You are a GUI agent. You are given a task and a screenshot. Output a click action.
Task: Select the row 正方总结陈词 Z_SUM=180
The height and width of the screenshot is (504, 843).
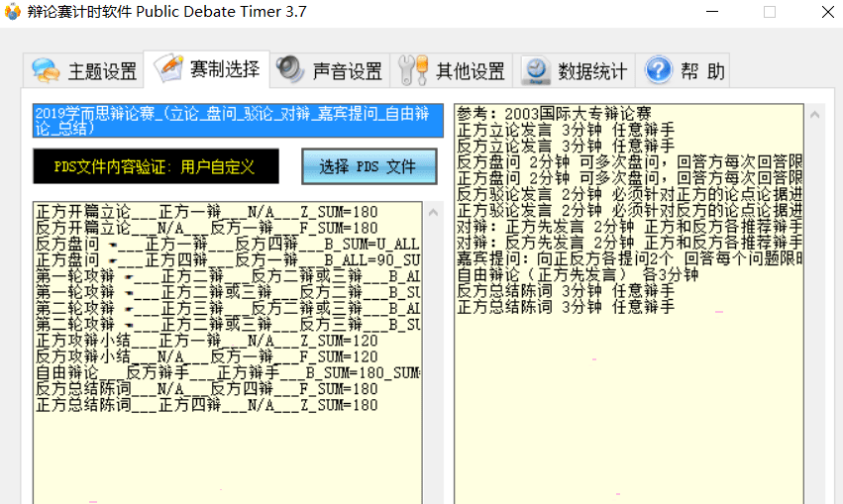pos(207,405)
